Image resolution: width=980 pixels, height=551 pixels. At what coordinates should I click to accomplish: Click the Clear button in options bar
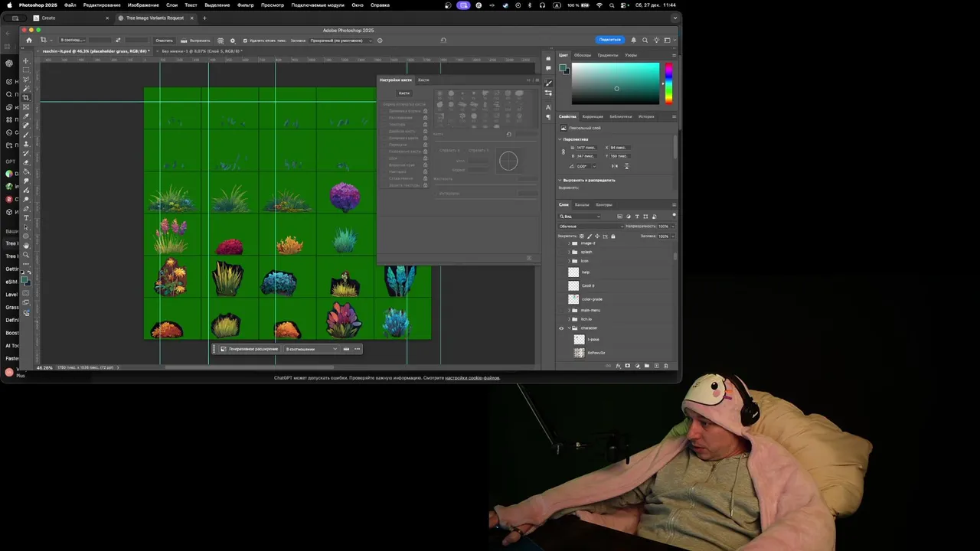coord(165,41)
